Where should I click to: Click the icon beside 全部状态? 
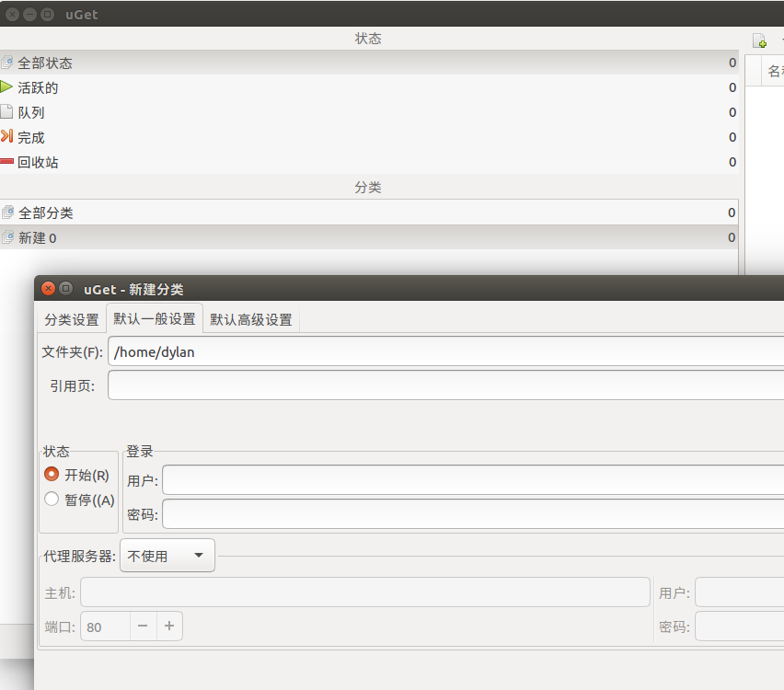[7, 63]
